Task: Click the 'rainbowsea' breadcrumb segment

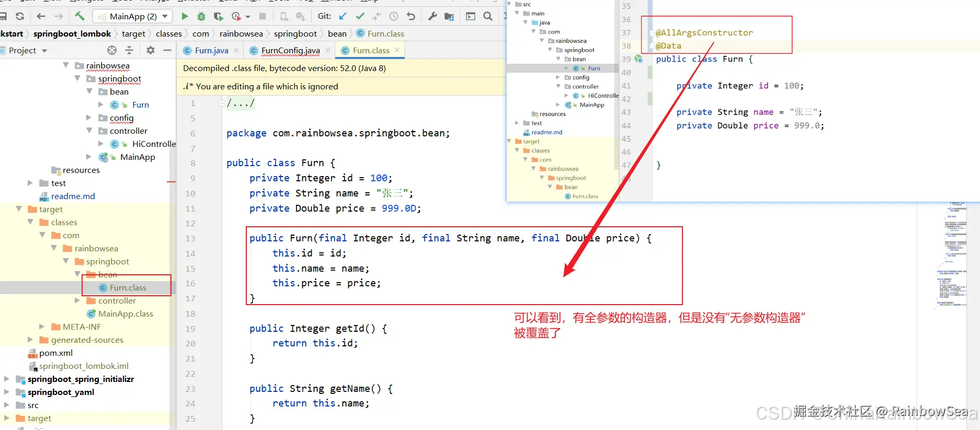Action: (x=241, y=33)
